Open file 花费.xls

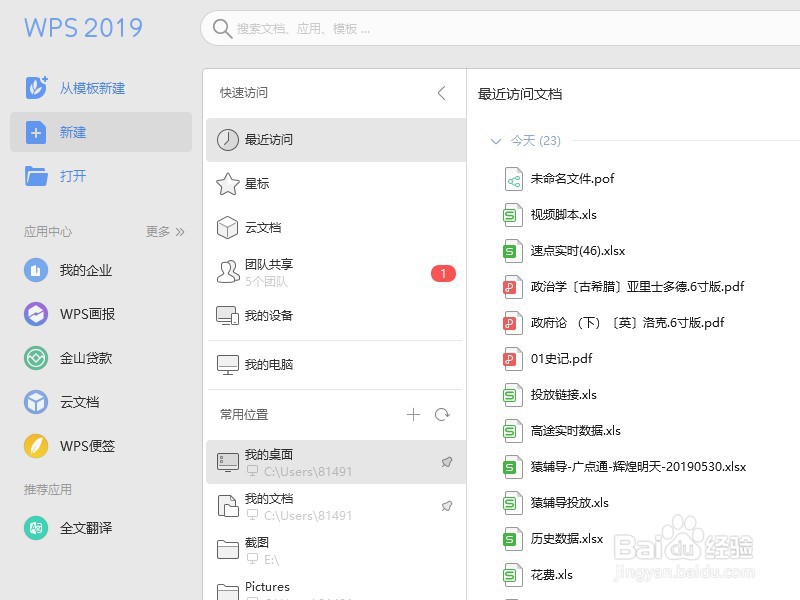tap(538, 575)
